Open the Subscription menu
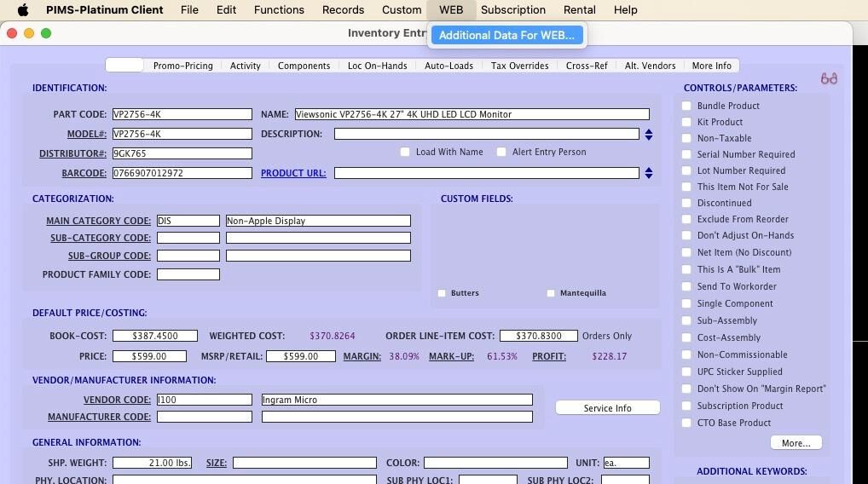The width and height of the screenshot is (868, 484). tap(513, 10)
